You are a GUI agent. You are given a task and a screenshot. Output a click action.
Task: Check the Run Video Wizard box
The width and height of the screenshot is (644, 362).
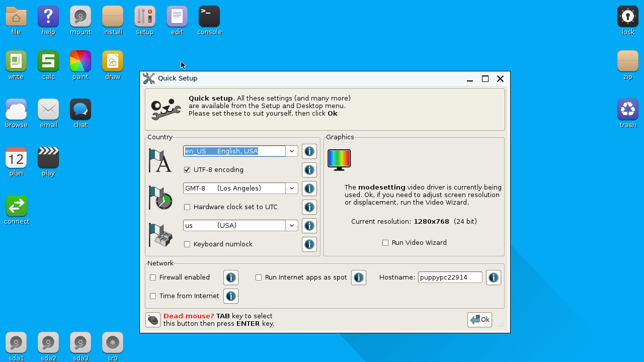385,242
